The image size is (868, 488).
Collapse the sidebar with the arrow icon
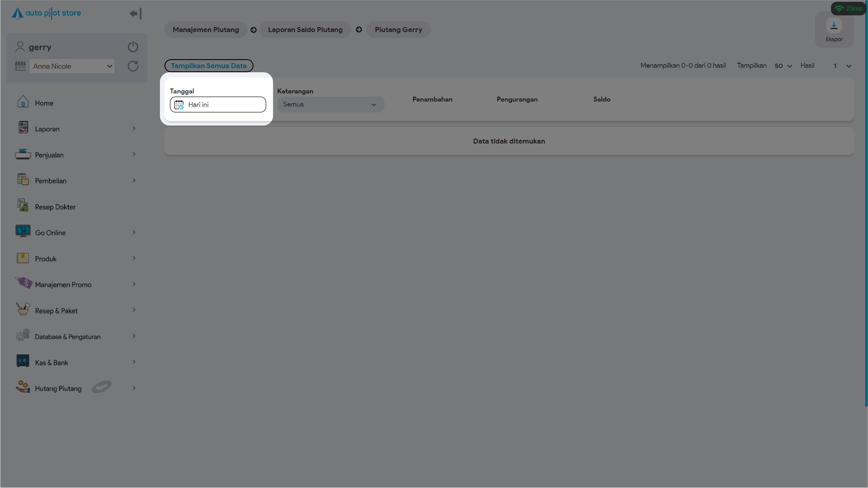point(135,14)
